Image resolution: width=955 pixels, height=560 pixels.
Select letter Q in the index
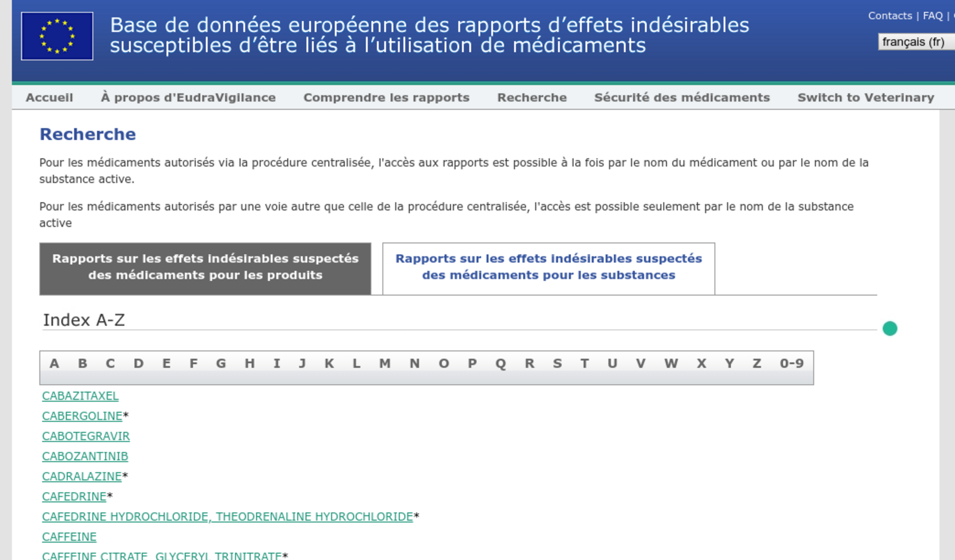(x=501, y=363)
